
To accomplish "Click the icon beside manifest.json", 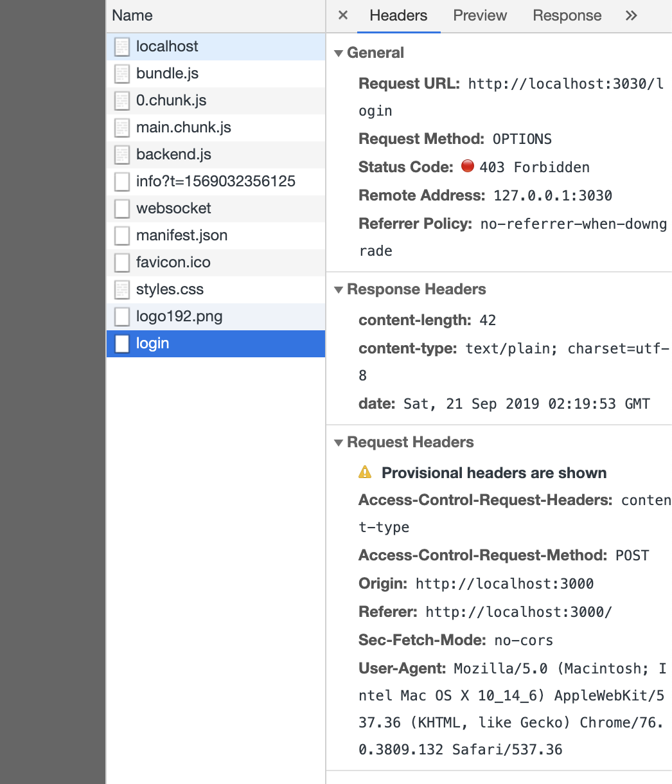I will (x=122, y=235).
